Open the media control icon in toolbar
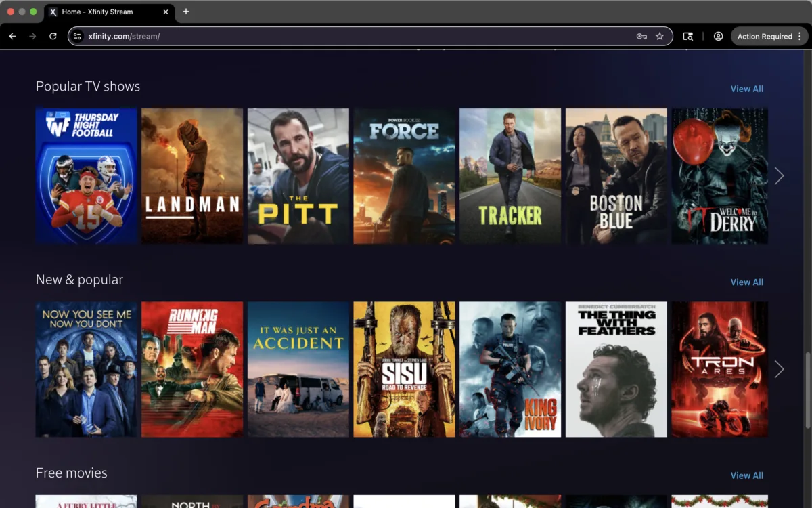This screenshot has width=812, height=508. [x=687, y=36]
